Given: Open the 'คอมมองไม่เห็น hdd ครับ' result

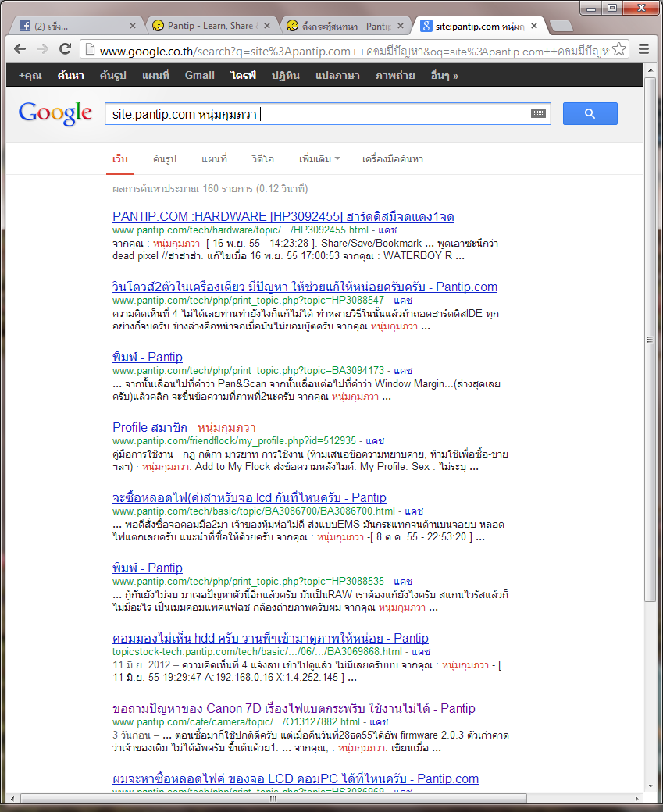Looking at the screenshot, I should (x=270, y=638).
